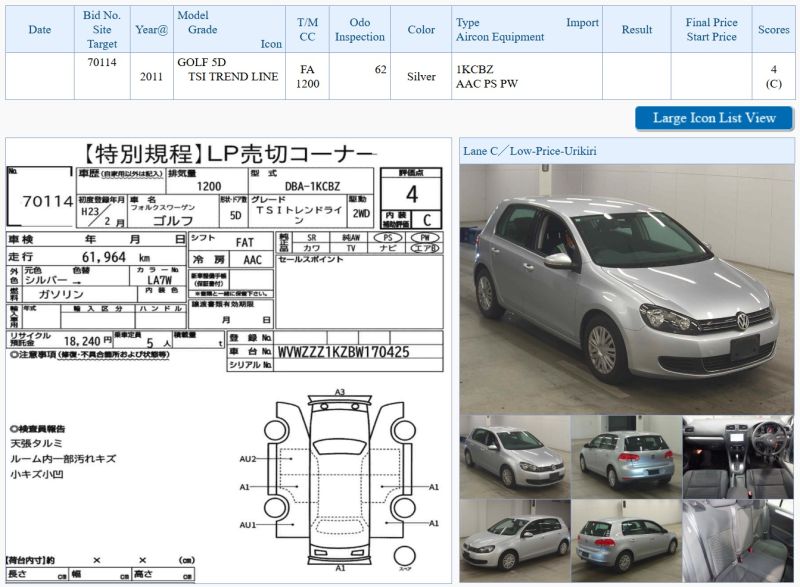Screen dimensions: 800x587
Task: Open the rear view with red taillights thumbnail
Action: click(x=627, y=541)
